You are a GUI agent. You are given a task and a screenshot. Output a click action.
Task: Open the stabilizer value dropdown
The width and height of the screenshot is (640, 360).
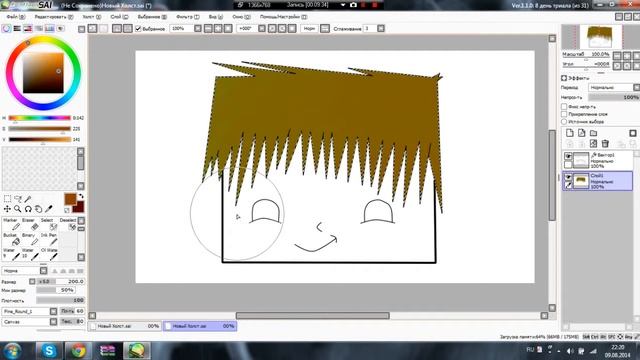pos(381,29)
